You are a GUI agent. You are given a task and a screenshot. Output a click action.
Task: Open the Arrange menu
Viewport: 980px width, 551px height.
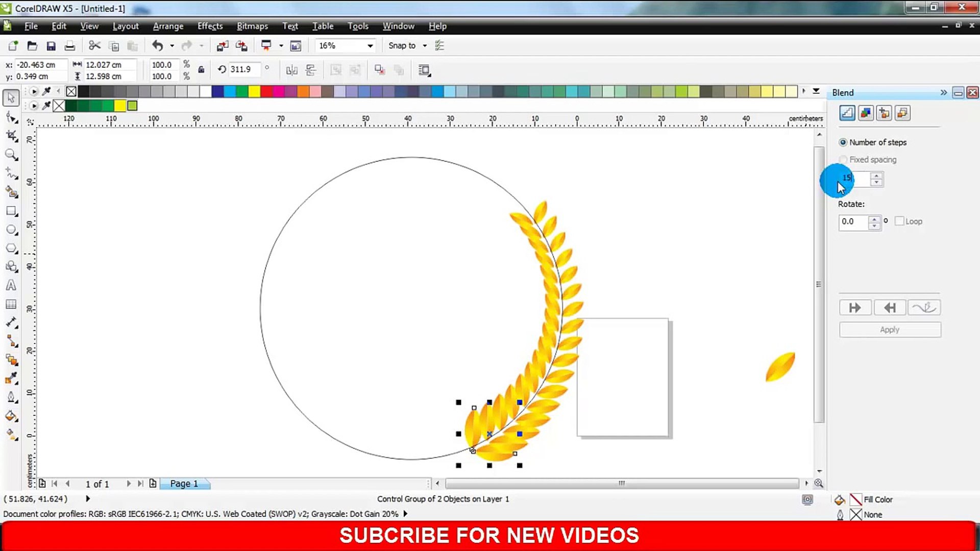[167, 26]
